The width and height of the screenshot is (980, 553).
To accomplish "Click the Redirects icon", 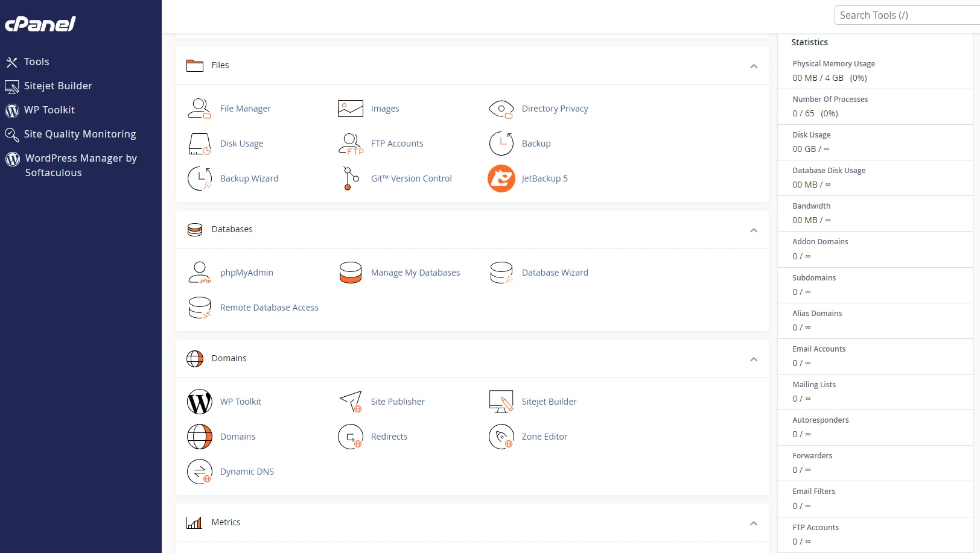I will click(351, 437).
